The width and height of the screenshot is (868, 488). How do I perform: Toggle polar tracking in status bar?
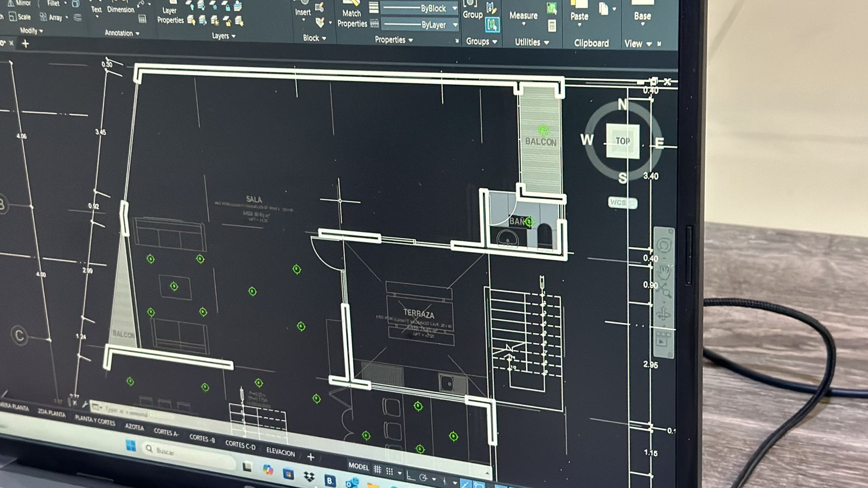point(424,478)
